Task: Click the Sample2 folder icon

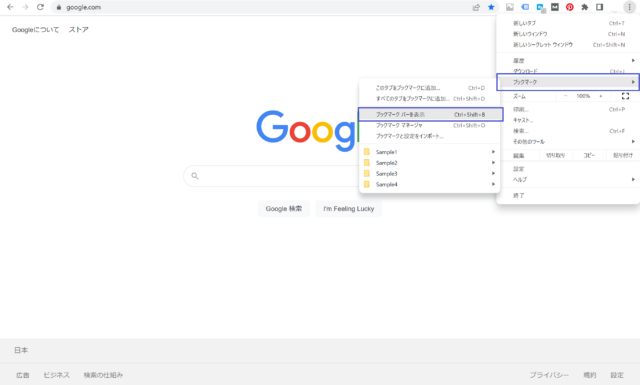Action: click(x=367, y=162)
